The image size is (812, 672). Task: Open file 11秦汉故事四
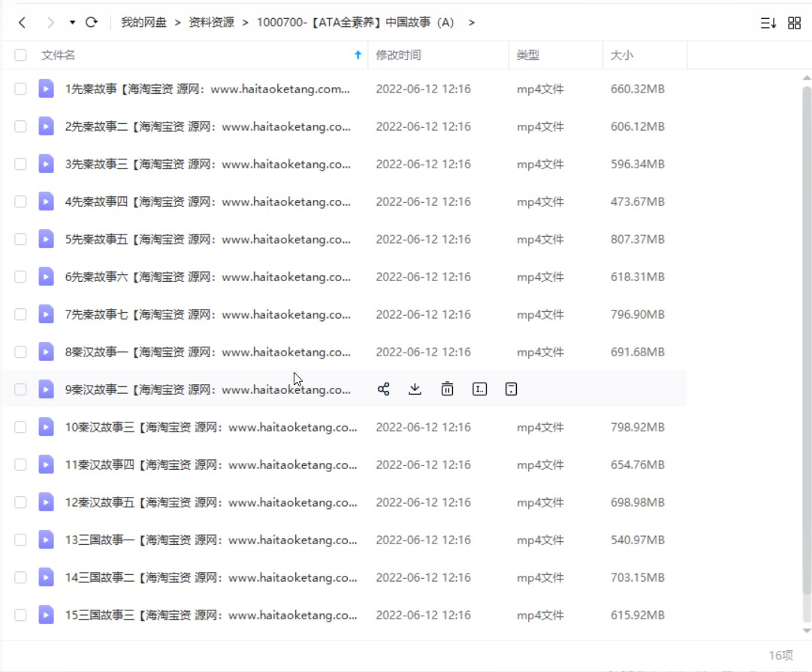(211, 465)
